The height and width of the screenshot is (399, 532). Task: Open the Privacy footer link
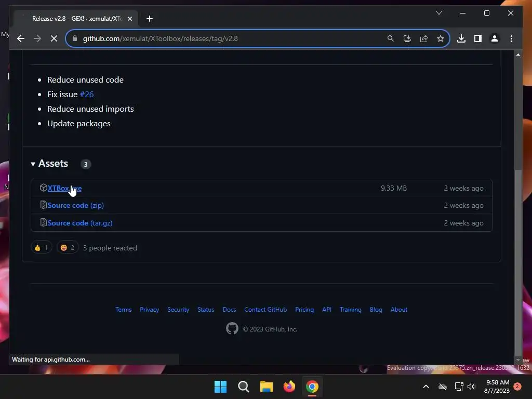pyautogui.click(x=149, y=310)
